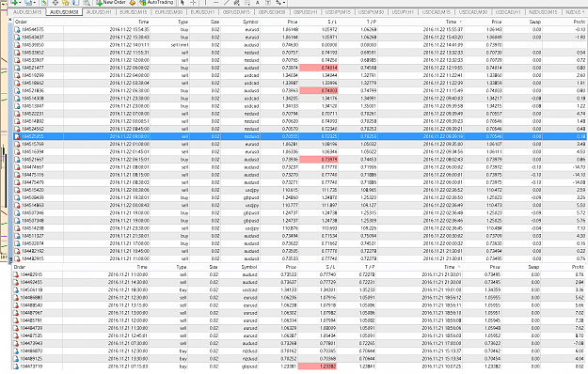Viewport: 588px width, 374px height.
Task: Select the row opened 2016.11.22 15:38:43
Action: click(300, 37)
